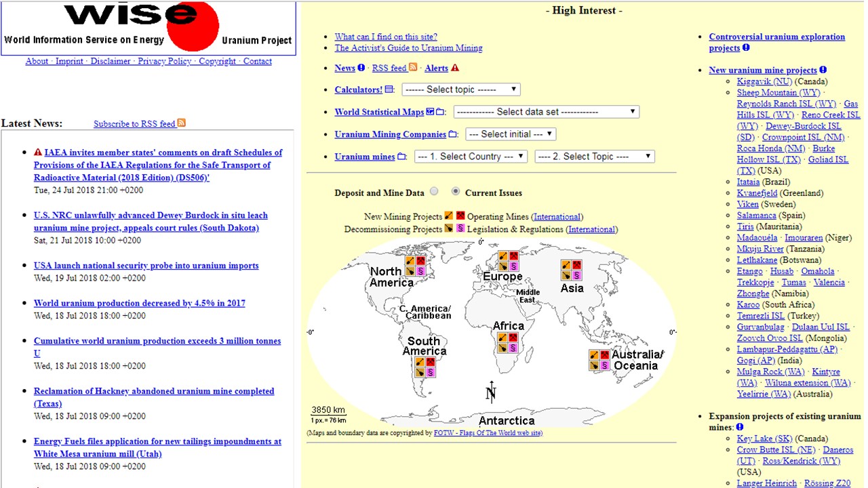Open the Privacy Policy link
868x488 pixels.
165,61
